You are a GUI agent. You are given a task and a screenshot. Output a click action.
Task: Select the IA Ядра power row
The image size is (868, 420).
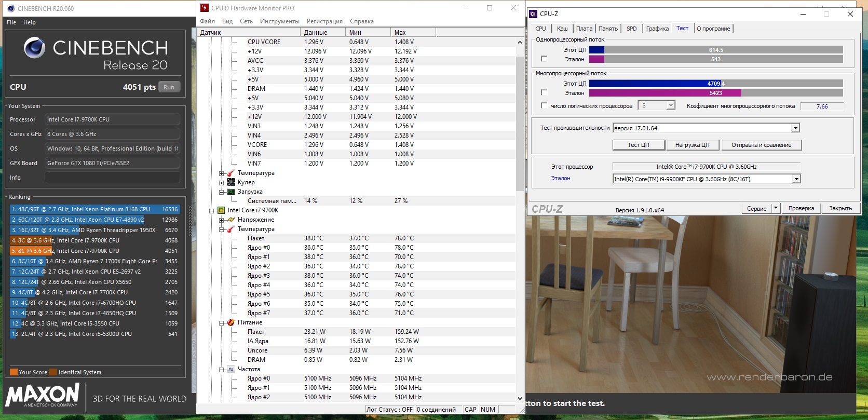tap(357, 341)
